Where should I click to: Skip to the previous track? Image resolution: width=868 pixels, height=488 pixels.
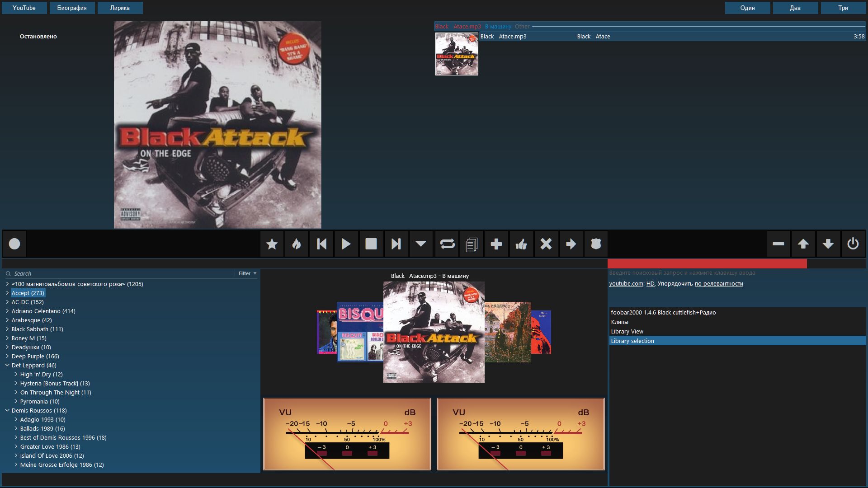pos(321,244)
